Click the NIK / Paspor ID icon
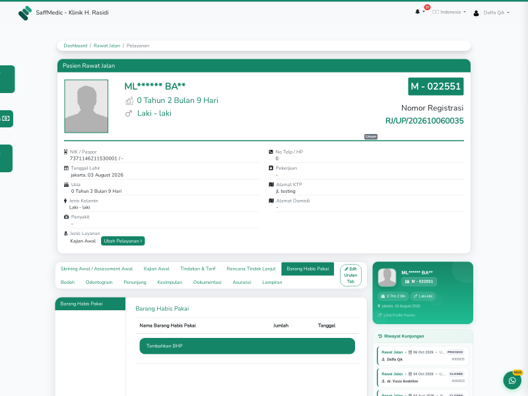This screenshot has height=396, width=528. (x=66, y=152)
